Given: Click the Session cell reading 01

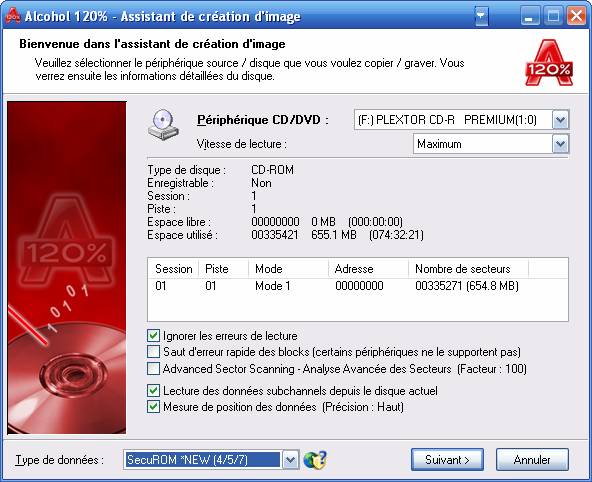Looking at the screenshot, I should pyautogui.click(x=161, y=286).
